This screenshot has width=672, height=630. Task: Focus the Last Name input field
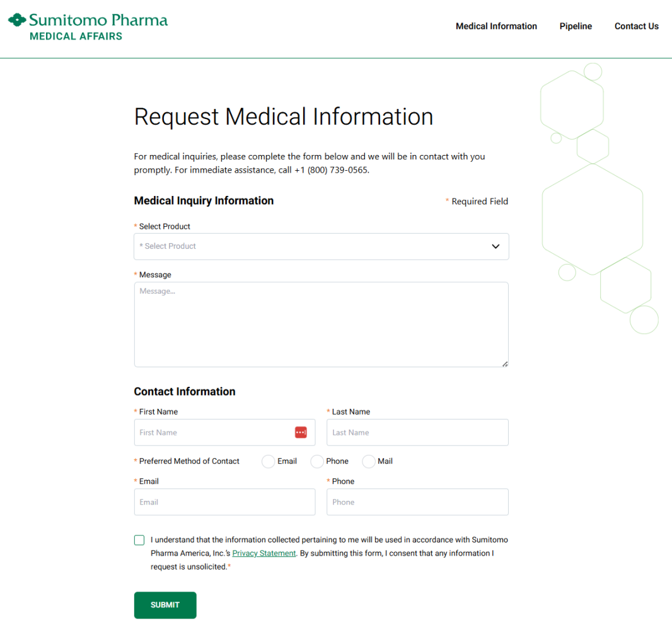[417, 433]
